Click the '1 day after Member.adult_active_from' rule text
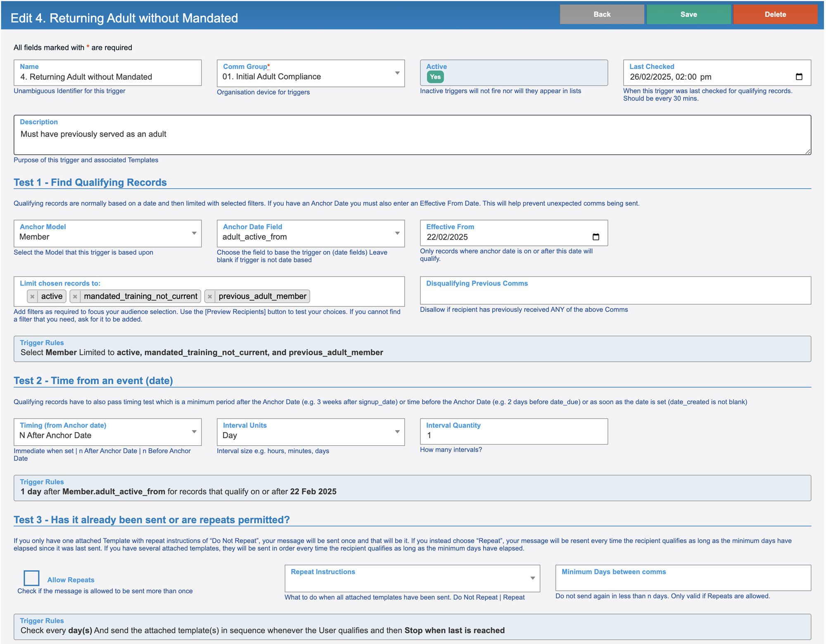The image size is (826, 644). [178, 492]
